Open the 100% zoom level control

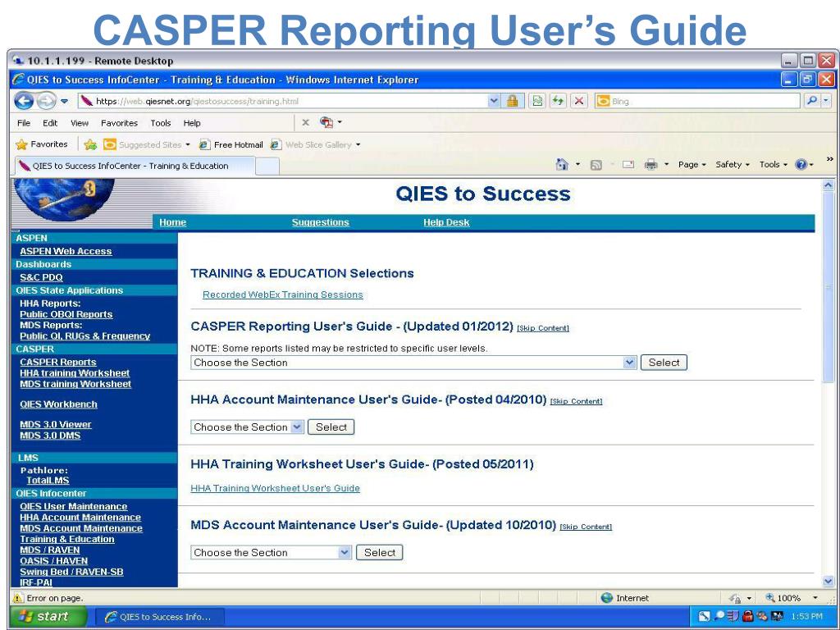coord(792,598)
